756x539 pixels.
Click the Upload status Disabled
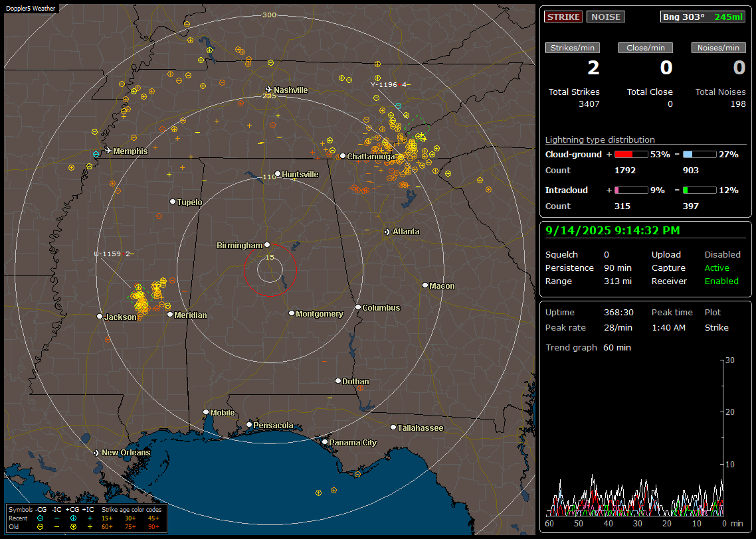pos(722,255)
